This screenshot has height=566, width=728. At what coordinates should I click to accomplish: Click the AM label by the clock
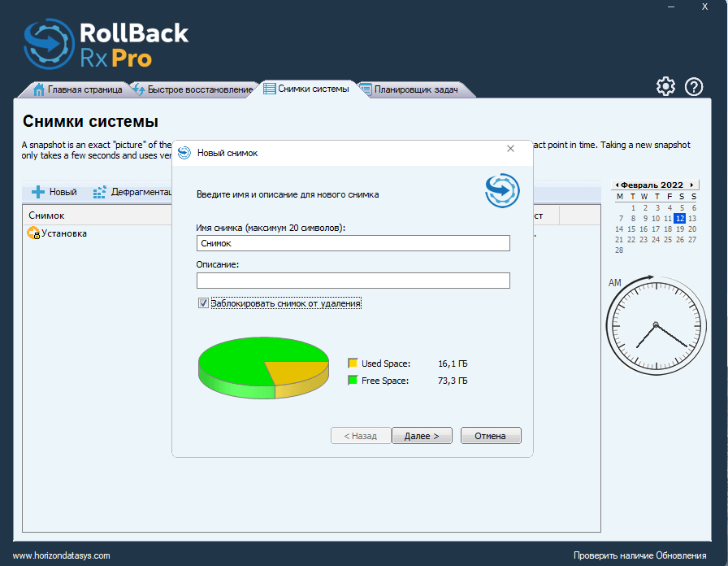click(x=615, y=282)
